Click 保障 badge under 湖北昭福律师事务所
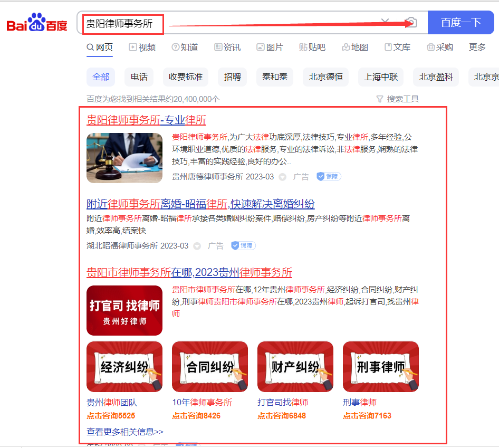 tap(243, 245)
